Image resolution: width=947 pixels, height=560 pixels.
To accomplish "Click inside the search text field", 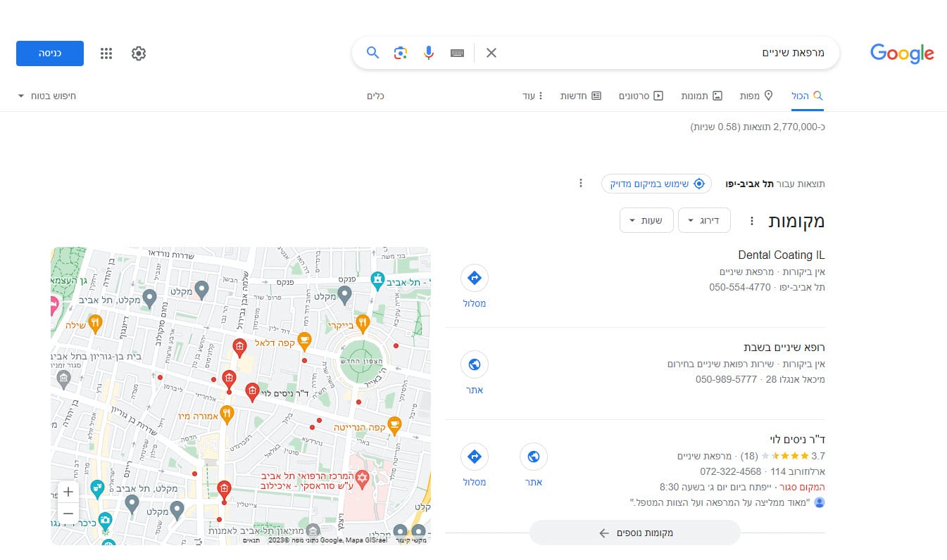I will click(x=662, y=53).
